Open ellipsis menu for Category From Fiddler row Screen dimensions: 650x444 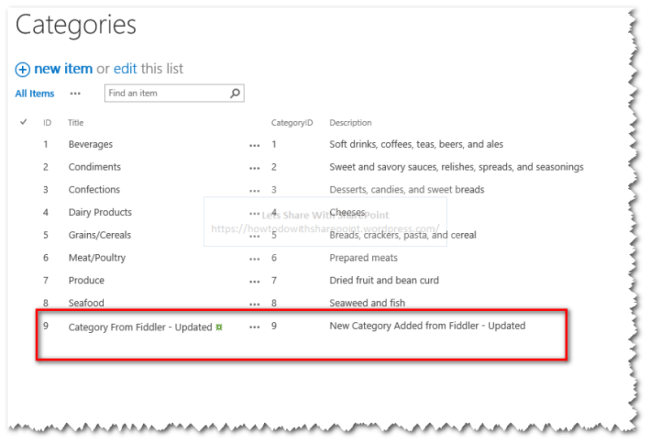click(255, 327)
